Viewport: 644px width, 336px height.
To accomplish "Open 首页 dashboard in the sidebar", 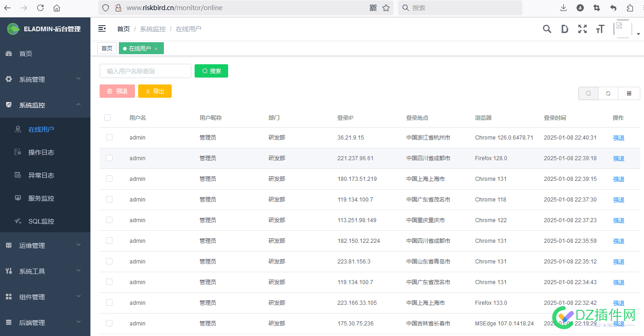I will point(45,54).
